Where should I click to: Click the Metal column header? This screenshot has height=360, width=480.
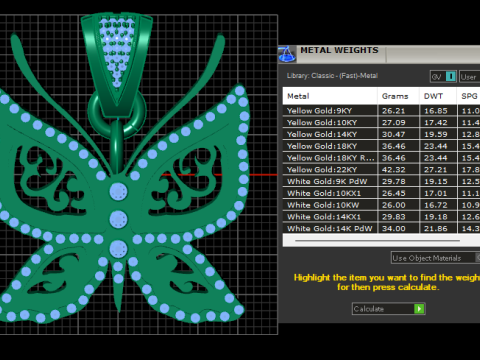click(x=330, y=96)
